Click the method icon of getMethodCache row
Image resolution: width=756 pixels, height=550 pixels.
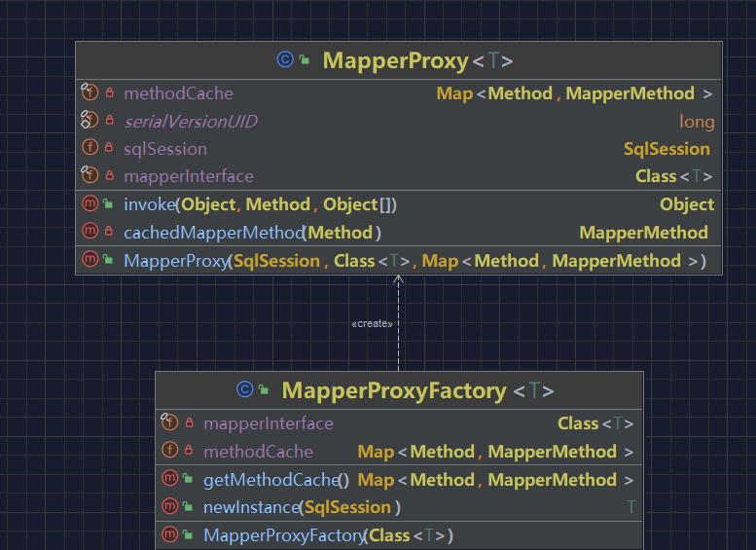[x=169, y=479]
